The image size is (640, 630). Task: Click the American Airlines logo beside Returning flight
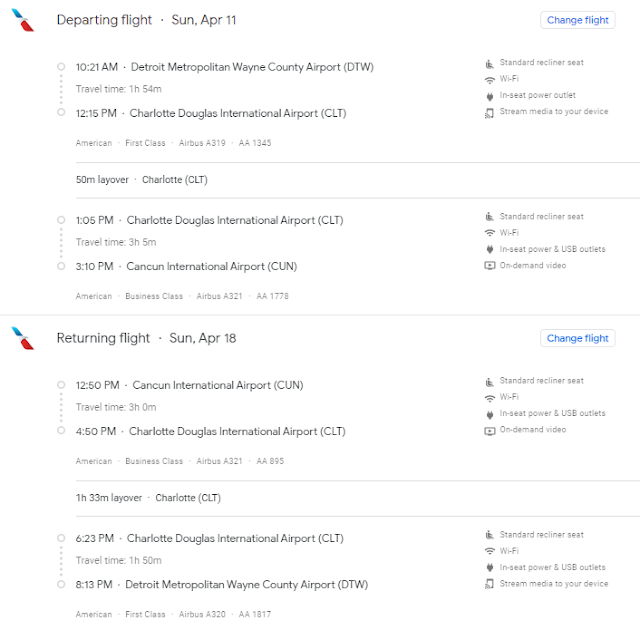22,339
